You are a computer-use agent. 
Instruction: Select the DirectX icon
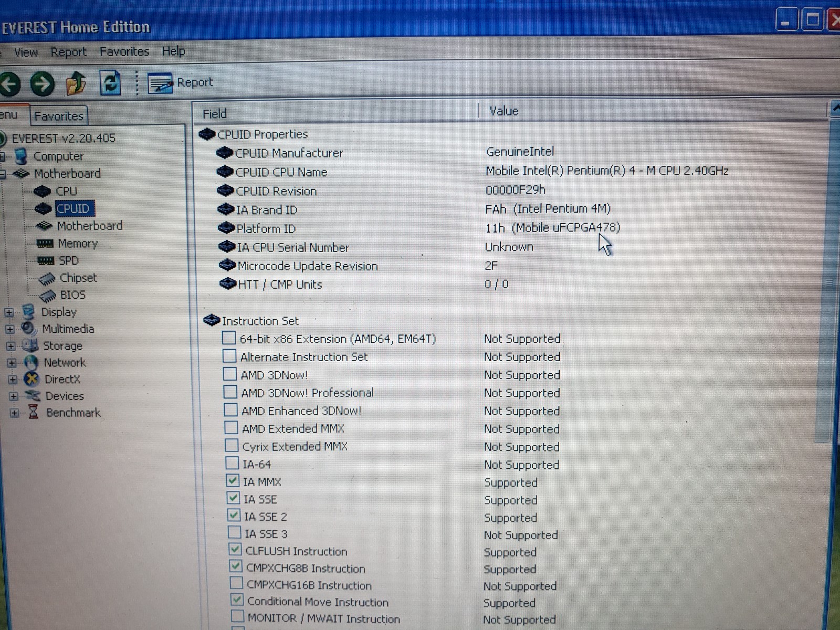tap(32, 379)
